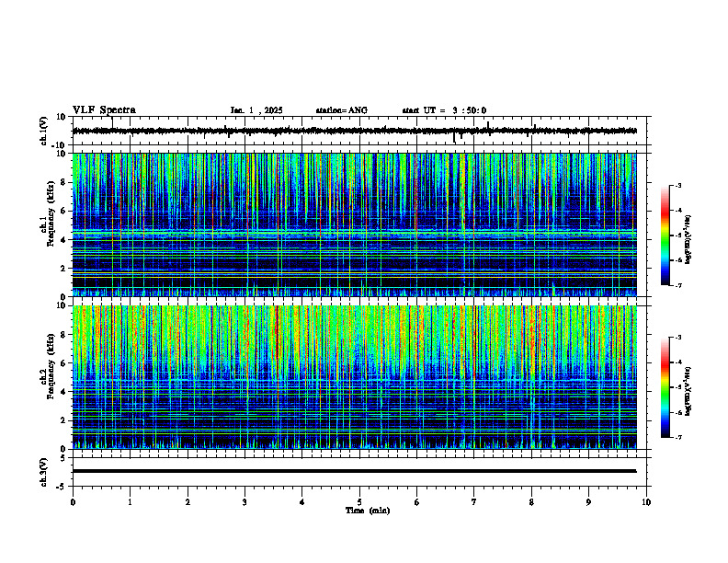The width and height of the screenshot is (728, 563).
Task: Click the "-3" label on ch.1 color bar
Action: pos(678,185)
